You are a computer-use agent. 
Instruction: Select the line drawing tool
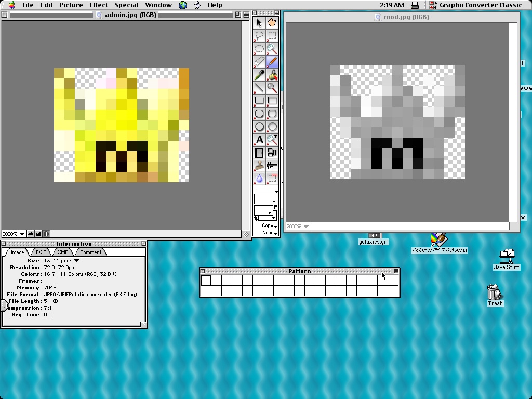click(x=259, y=87)
